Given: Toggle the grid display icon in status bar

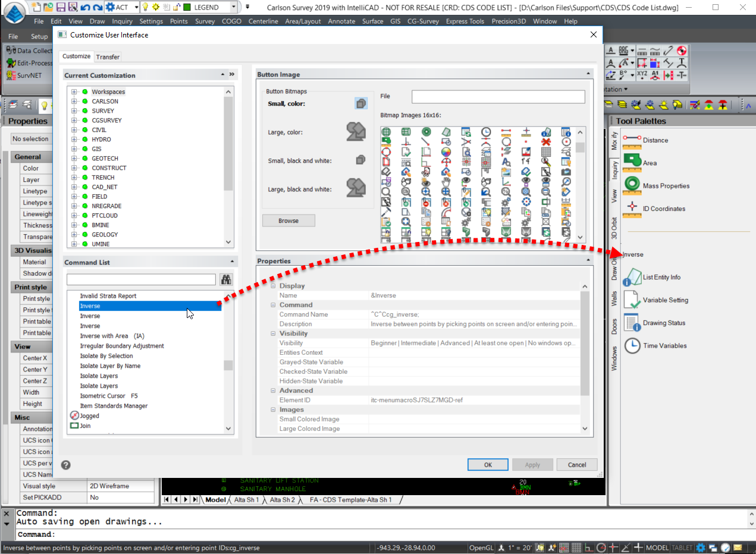Looking at the screenshot, I should tap(576, 547).
